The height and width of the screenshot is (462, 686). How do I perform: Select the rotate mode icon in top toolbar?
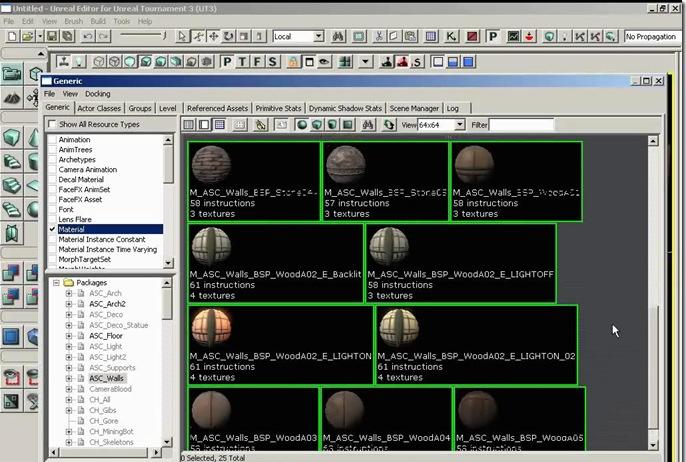click(228, 36)
